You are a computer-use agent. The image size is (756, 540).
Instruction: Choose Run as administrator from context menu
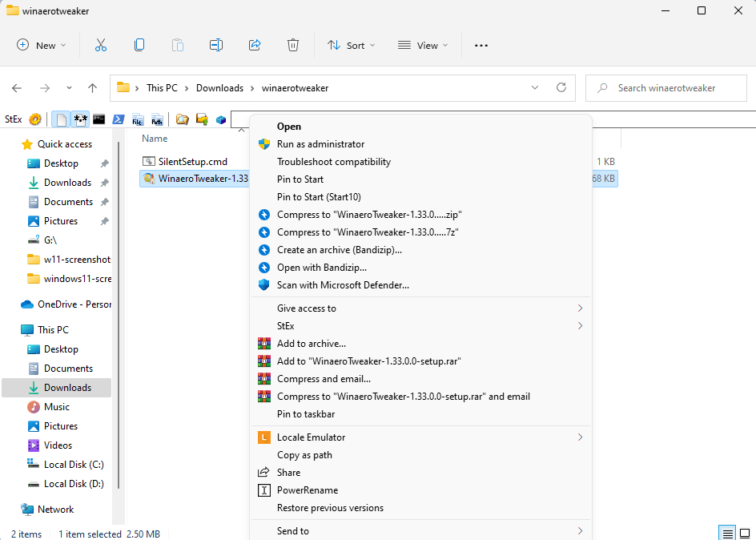320,144
